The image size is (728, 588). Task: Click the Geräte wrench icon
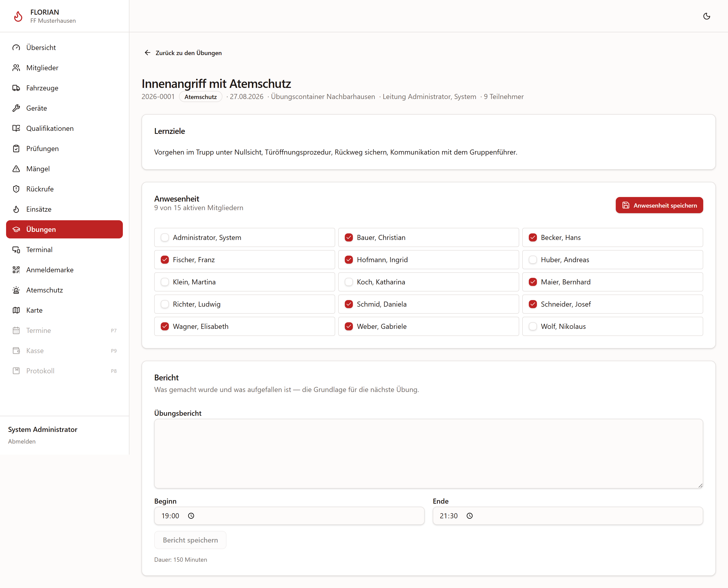[x=16, y=108]
